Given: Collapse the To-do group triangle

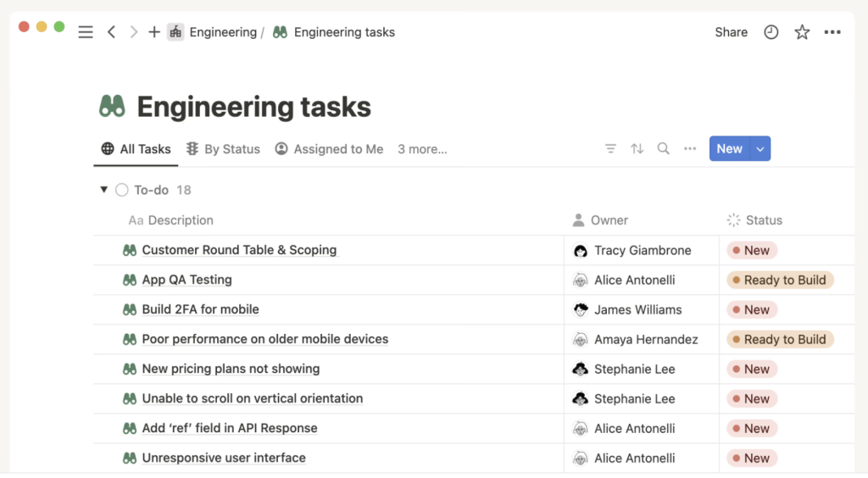Looking at the screenshot, I should [x=103, y=190].
